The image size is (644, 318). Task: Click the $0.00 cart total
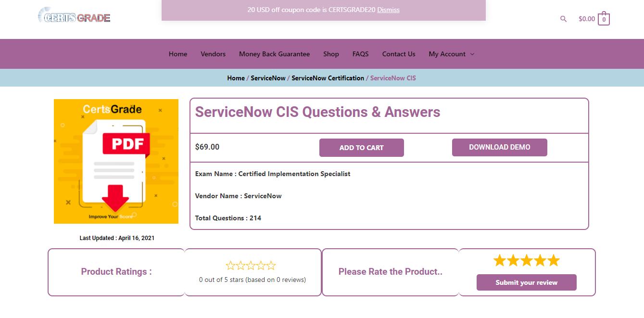(x=587, y=19)
